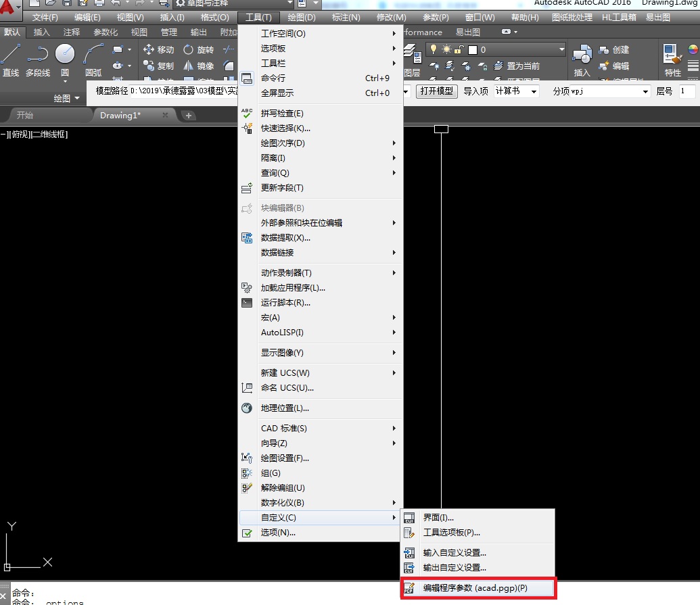Click the Insert block (插入) icon
This screenshot has height=605, width=700.
click(582, 60)
